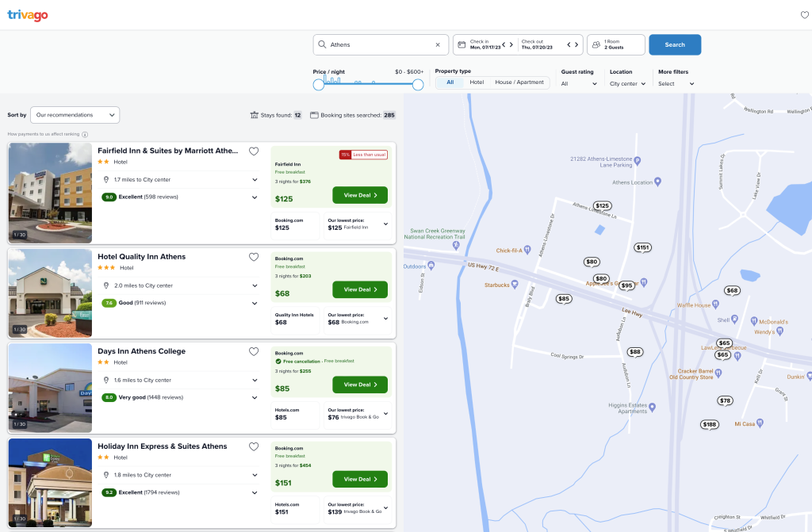Screen dimensions: 812x532
Task: Expand Fairfield Inn location details
Action: (x=179, y=180)
